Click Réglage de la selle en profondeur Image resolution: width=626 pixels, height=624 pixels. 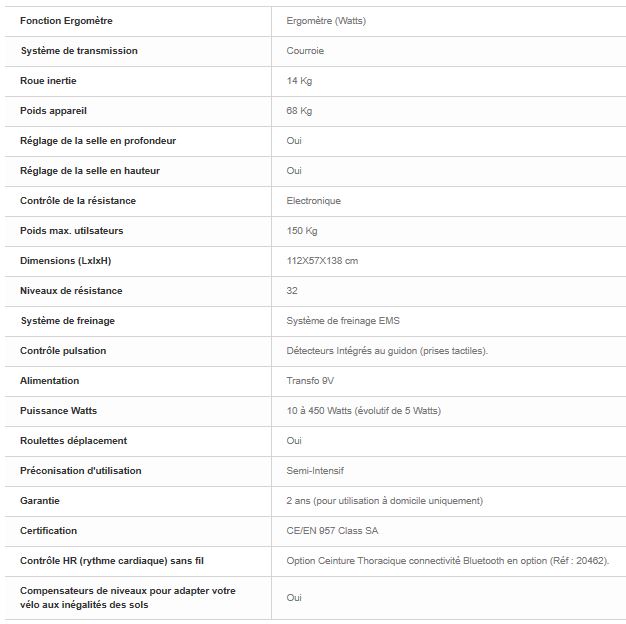pos(98,141)
